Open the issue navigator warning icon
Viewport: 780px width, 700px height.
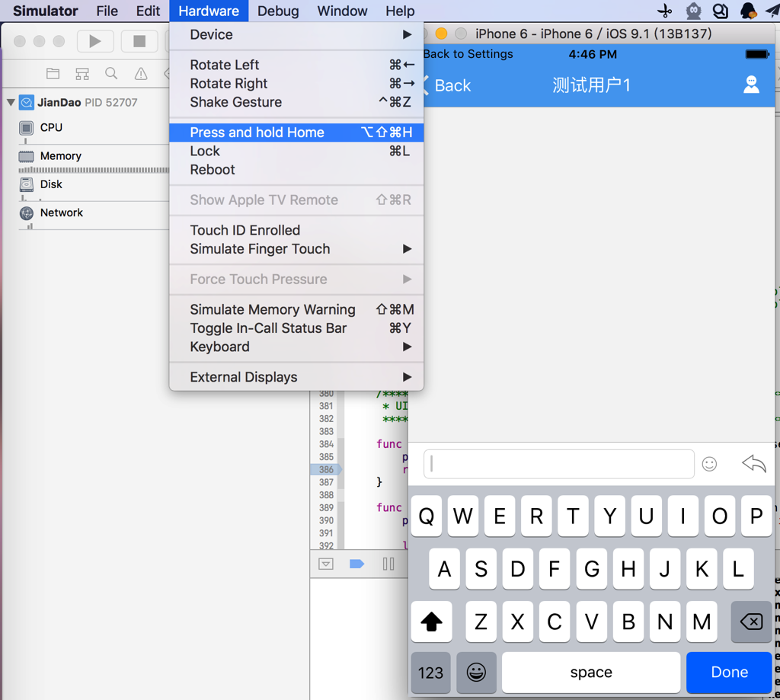coord(141,74)
